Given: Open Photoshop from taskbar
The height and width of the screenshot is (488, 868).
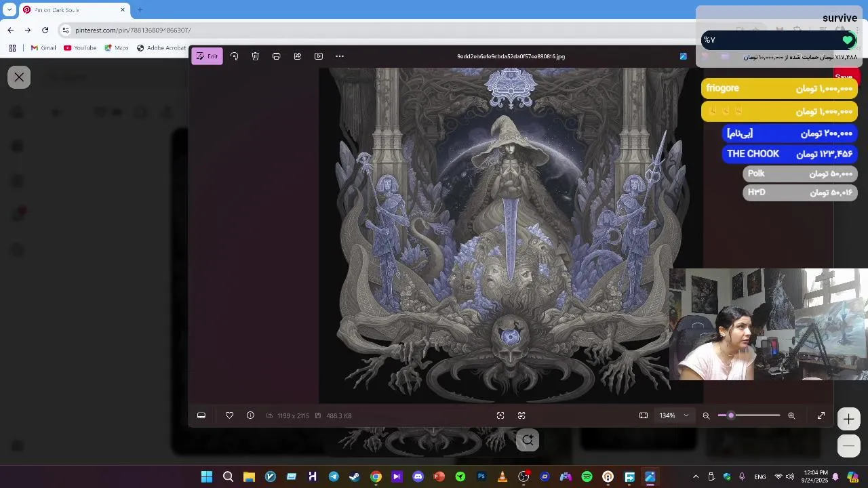Looking at the screenshot, I should coord(481,477).
